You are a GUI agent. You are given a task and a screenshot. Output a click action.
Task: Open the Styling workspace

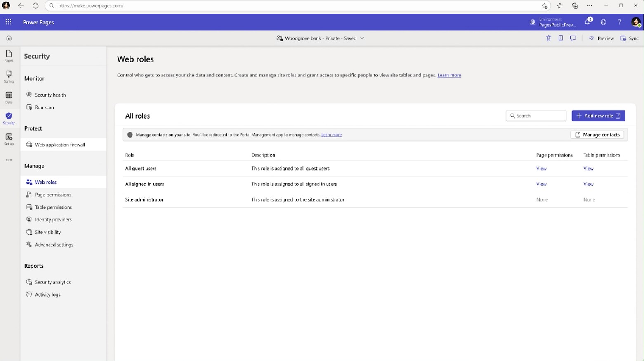(x=9, y=76)
